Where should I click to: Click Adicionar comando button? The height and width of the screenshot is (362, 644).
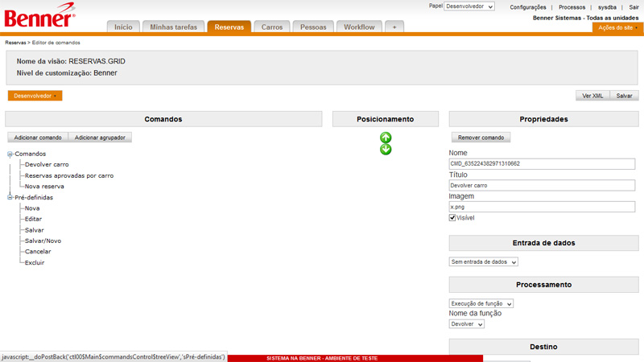pos(38,138)
